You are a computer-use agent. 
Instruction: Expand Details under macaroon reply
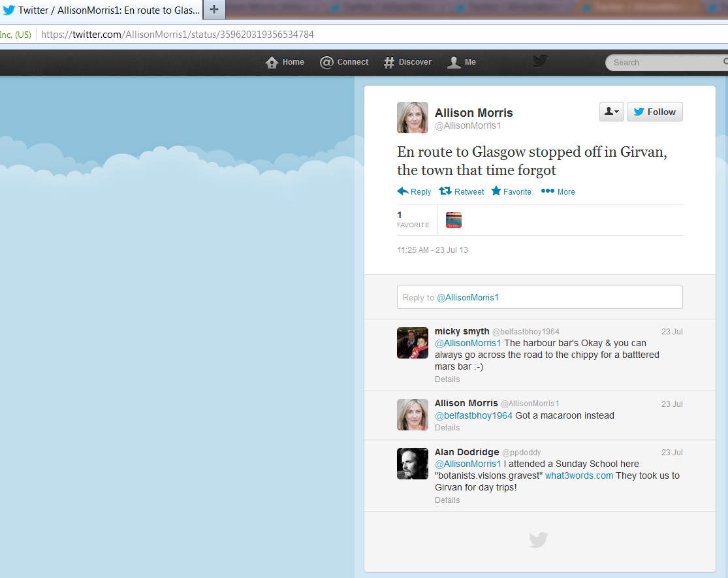point(447,428)
